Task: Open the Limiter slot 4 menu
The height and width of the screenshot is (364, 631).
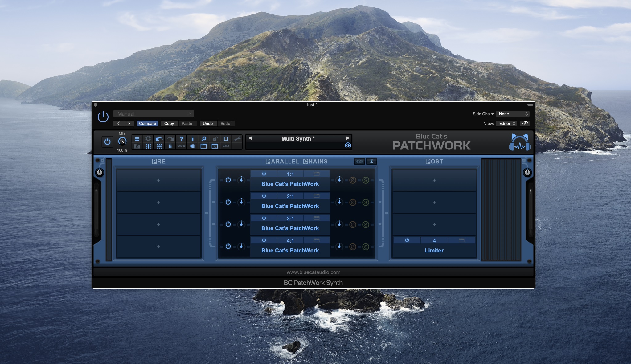Action: (434, 251)
